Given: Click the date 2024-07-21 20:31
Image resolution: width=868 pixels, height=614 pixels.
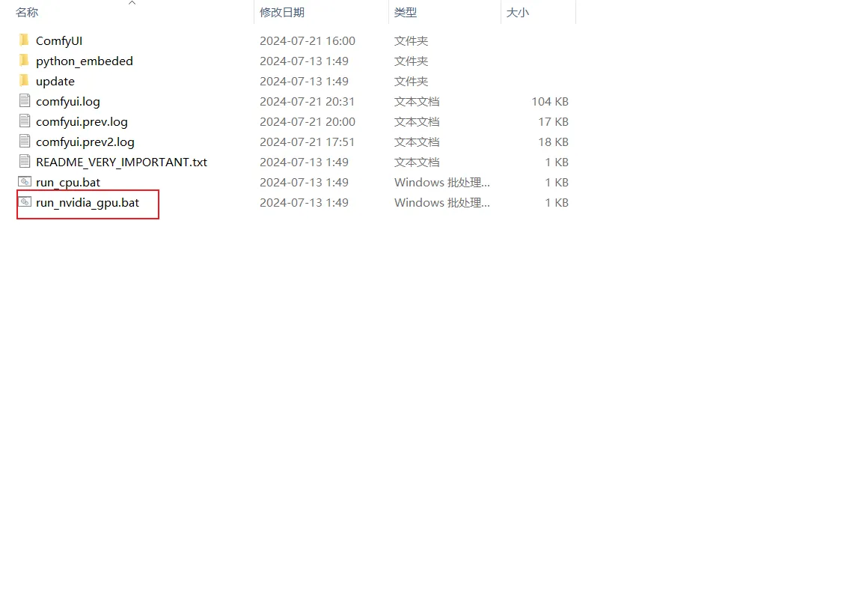Looking at the screenshot, I should [x=308, y=101].
